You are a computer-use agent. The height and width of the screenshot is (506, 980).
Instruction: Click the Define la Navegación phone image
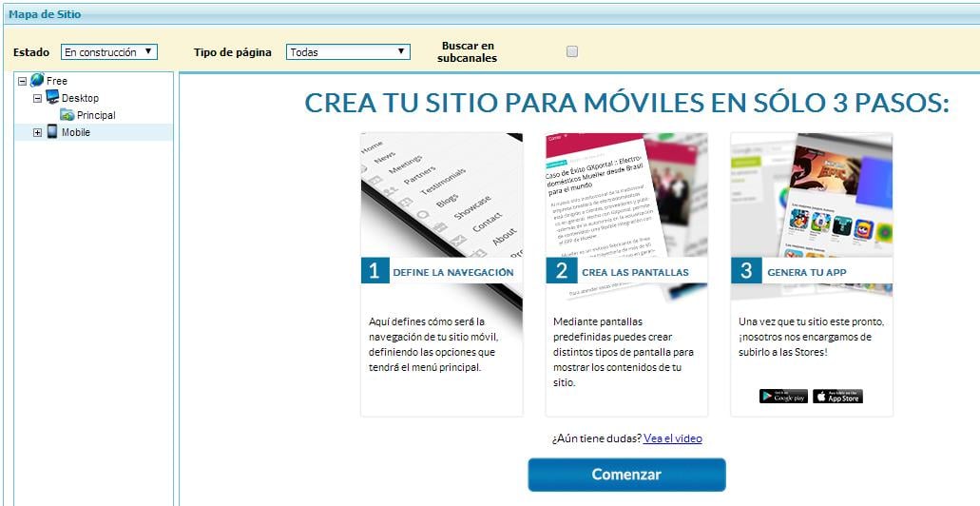pyautogui.click(x=441, y=195)
